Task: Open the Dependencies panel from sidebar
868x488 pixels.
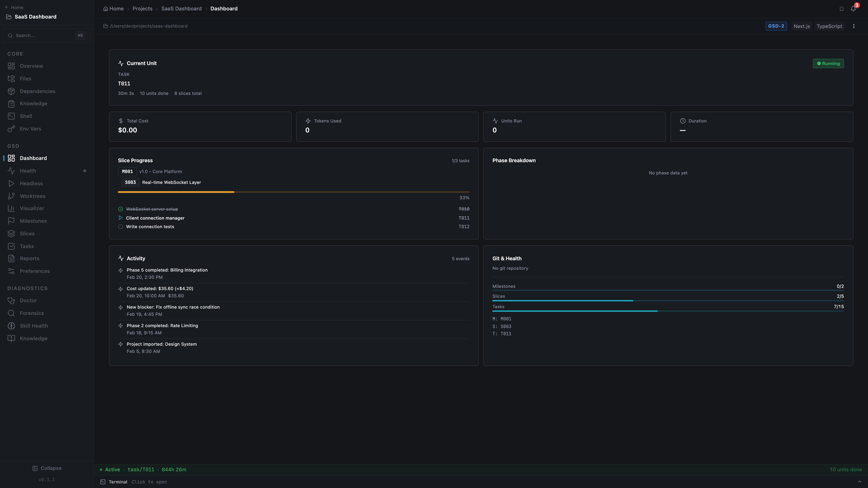Action: click(x=37, y=91)
